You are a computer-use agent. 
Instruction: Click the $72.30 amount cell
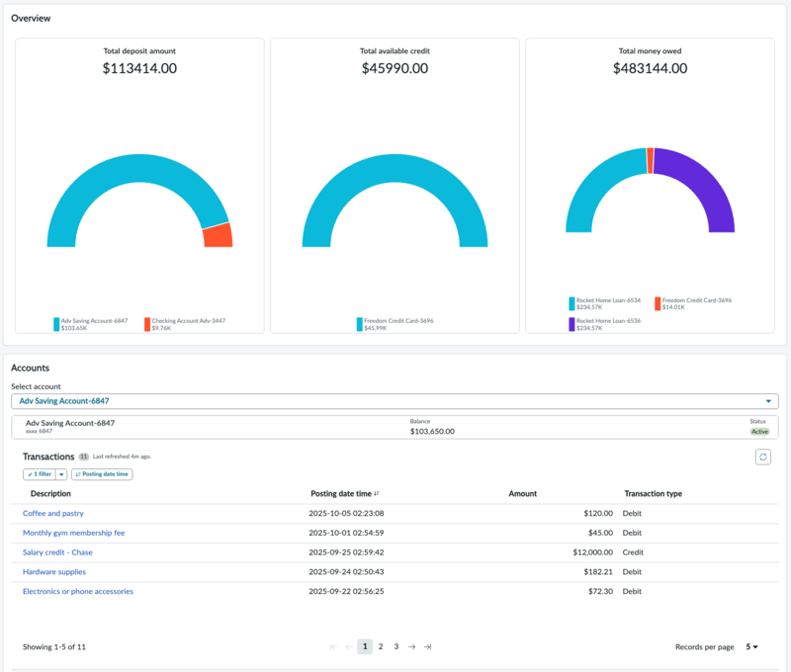coord(600,591)
